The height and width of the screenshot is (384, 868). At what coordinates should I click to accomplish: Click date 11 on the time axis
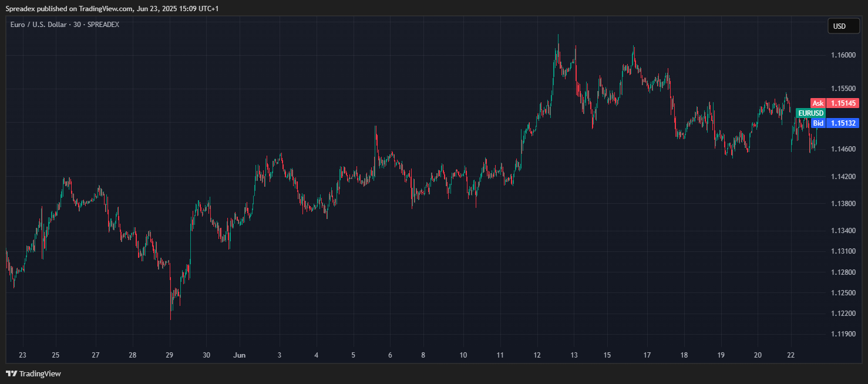click(500, 355)
